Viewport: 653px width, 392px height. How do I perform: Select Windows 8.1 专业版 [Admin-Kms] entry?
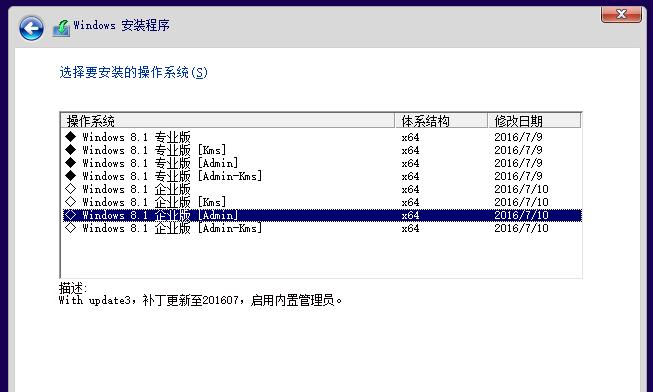322,176
